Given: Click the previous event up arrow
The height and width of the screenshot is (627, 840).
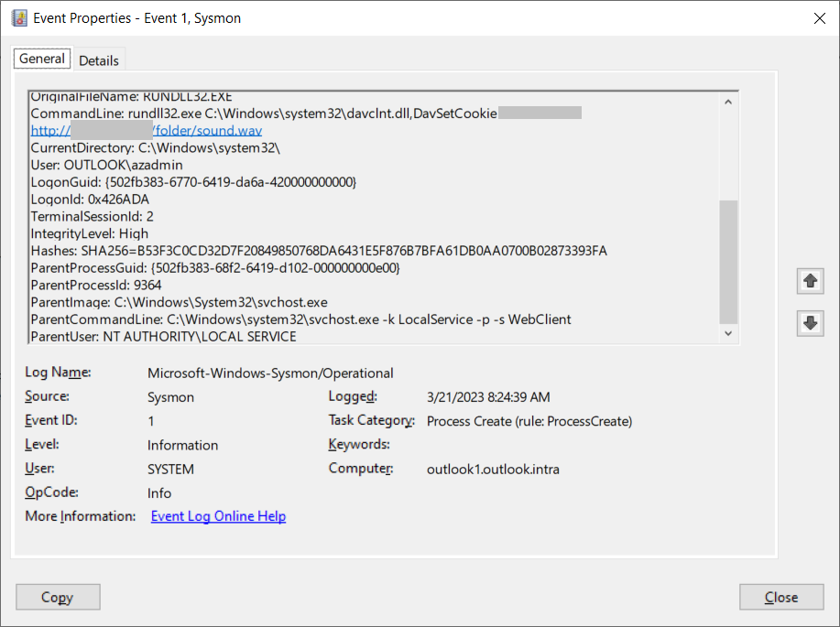Looking at the screenshot, I should (x=810, y=281).
